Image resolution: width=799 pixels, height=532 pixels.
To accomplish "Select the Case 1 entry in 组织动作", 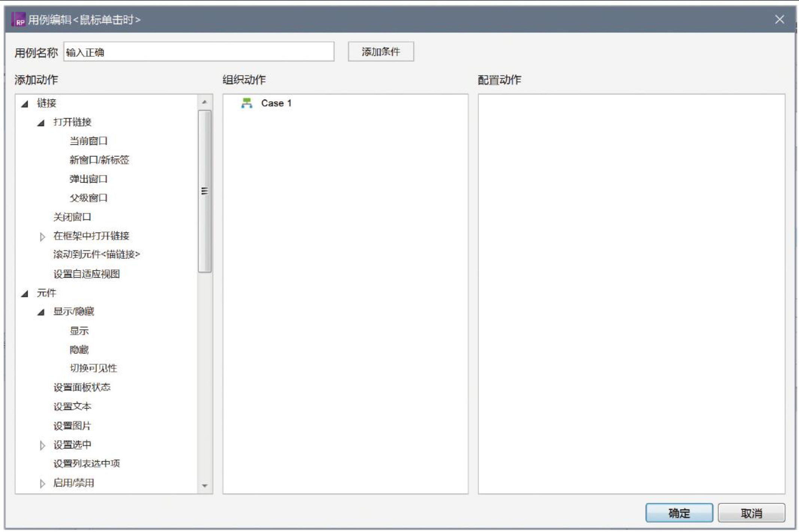I will [276, 103].
